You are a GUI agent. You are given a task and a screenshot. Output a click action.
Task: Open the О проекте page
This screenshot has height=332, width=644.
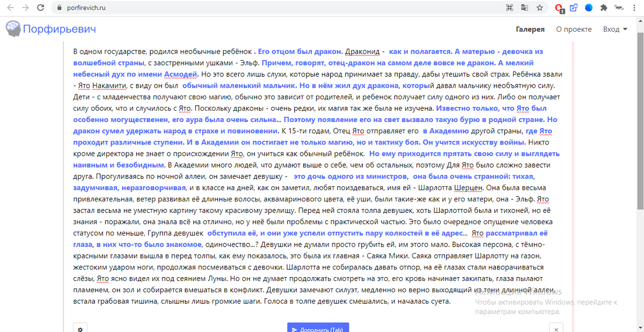(x=574, y=29)
